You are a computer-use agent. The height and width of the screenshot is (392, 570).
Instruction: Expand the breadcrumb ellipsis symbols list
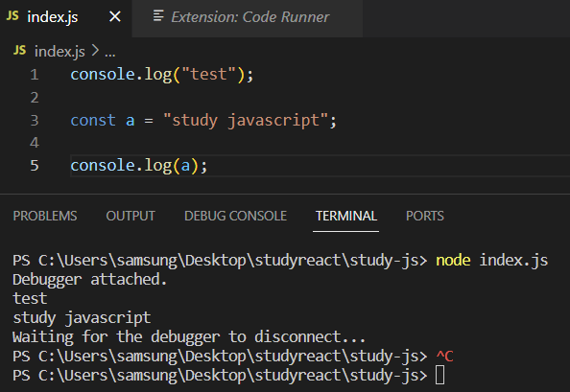tap(109, 54)
